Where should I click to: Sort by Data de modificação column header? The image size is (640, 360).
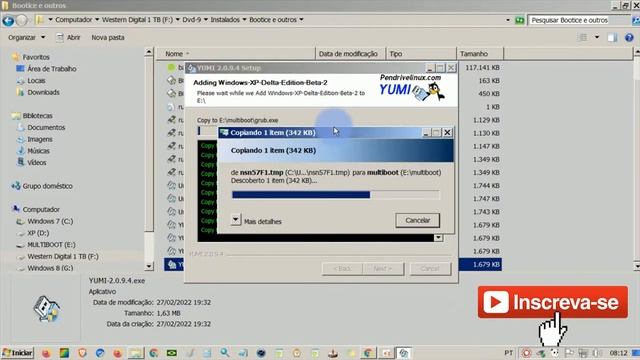click(350, 53)
